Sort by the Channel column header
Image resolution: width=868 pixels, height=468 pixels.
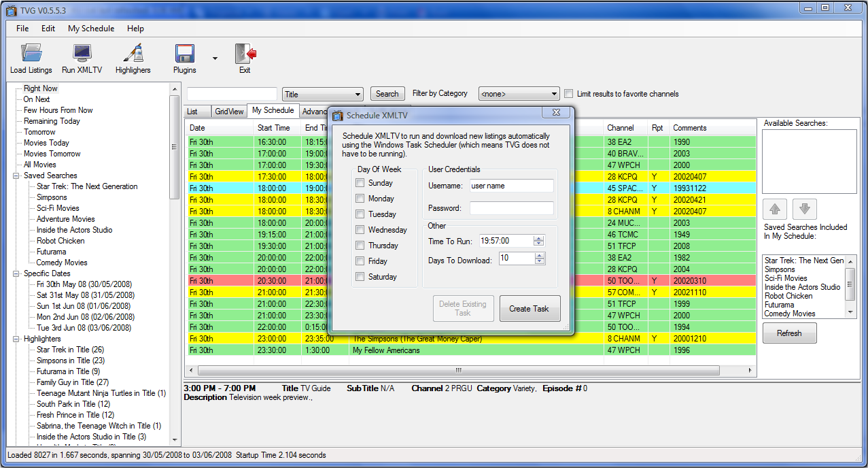click(625, 128)
